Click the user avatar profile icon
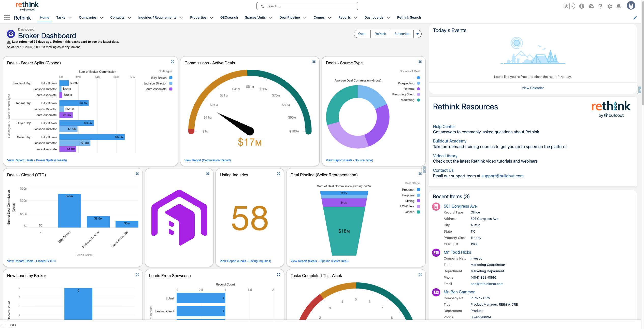 631,6
